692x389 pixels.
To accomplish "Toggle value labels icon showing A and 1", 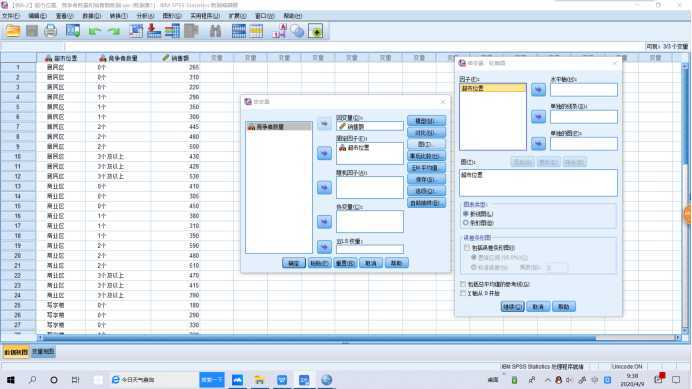I will click(x=279, y=31).
